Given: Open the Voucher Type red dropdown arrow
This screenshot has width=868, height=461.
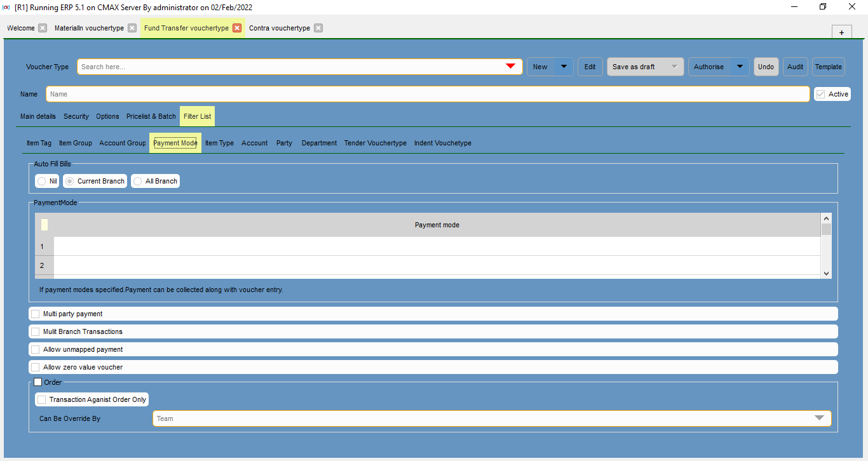Looking at the screenshot, I should [510, 67].
